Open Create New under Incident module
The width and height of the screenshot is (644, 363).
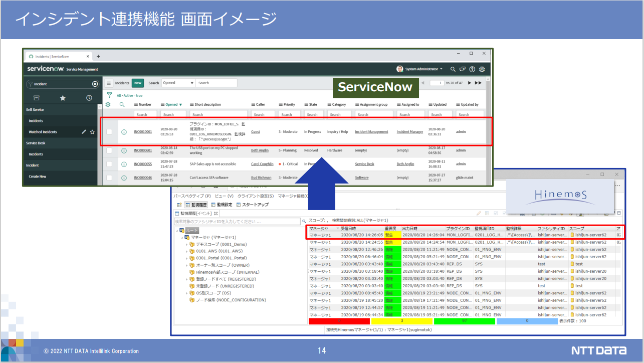pos(38,176)
